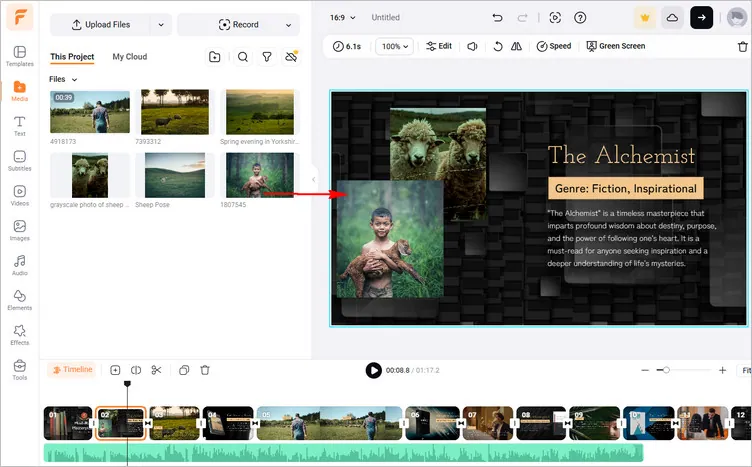Adjust the timeline zoom slider handle
The image size is (752, 467).
(666, 370)
